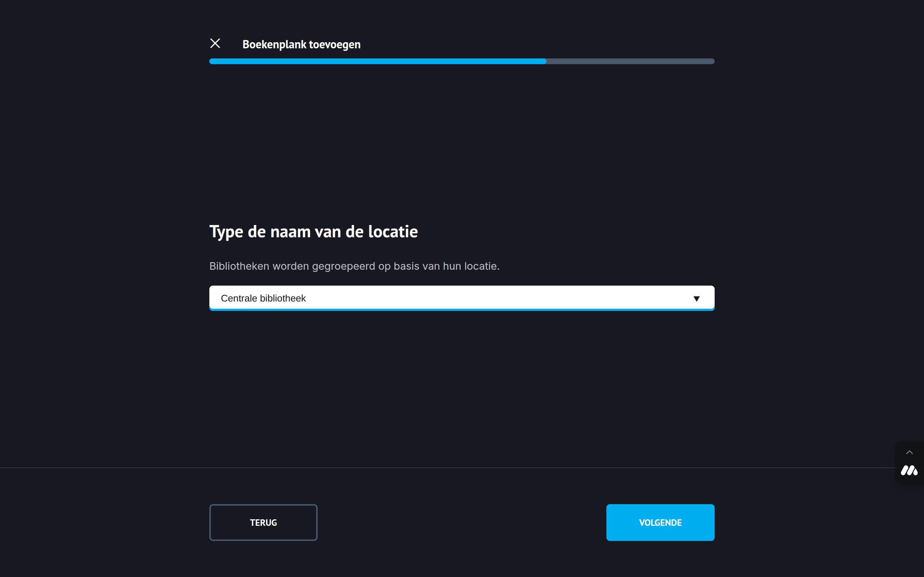Screen dimensions: 924x577
Task: Close the Boekenplank toevoegen wizard
Action: point(215,44)
